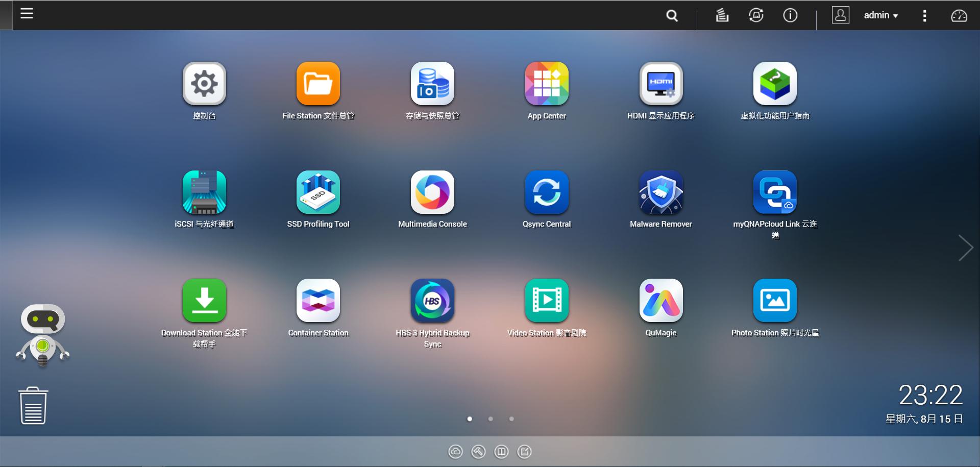
Task: Click the myQNAPcloud bottom bar icon
Action: [455, 452]
